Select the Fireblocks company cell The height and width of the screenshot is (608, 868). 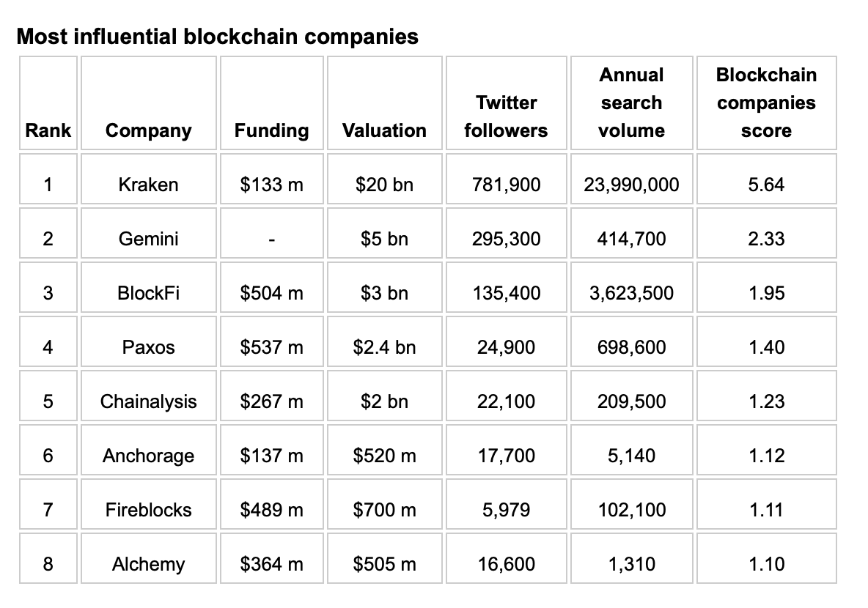(x=148, y=510)
